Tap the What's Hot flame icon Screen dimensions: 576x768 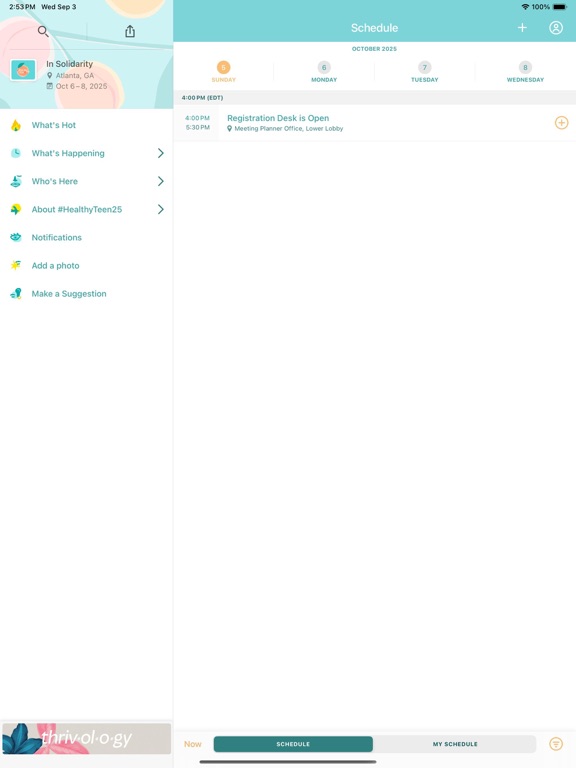[x=16, y=125]
